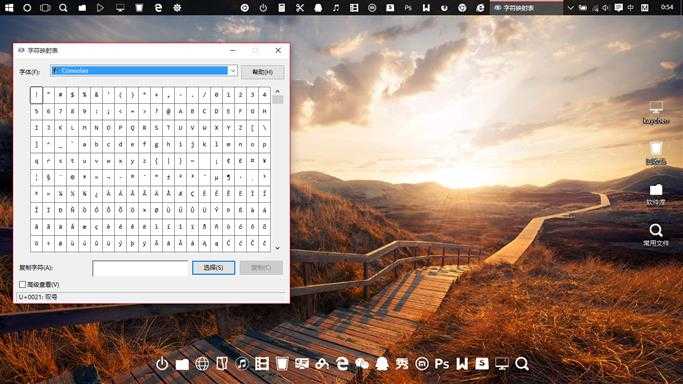The width and height of the screenshot is (683, 384).
Task: Click the QQ penguin icon in the dock
Action: point(382,364)
